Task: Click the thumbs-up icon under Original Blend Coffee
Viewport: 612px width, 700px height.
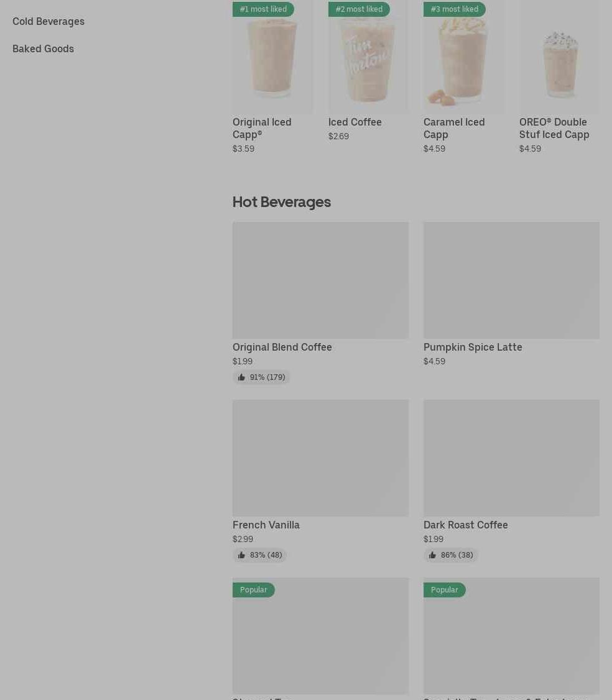Action: pos(241,377)
